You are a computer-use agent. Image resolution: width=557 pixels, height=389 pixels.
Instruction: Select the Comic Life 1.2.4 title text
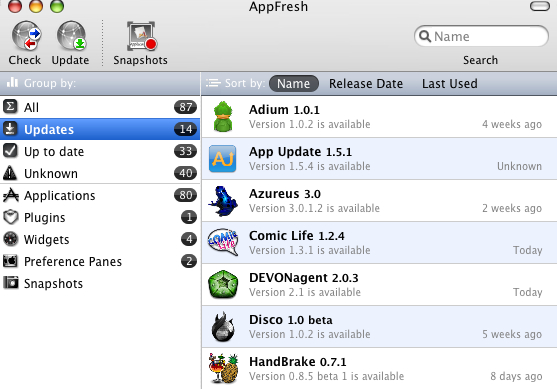[297, 236]
